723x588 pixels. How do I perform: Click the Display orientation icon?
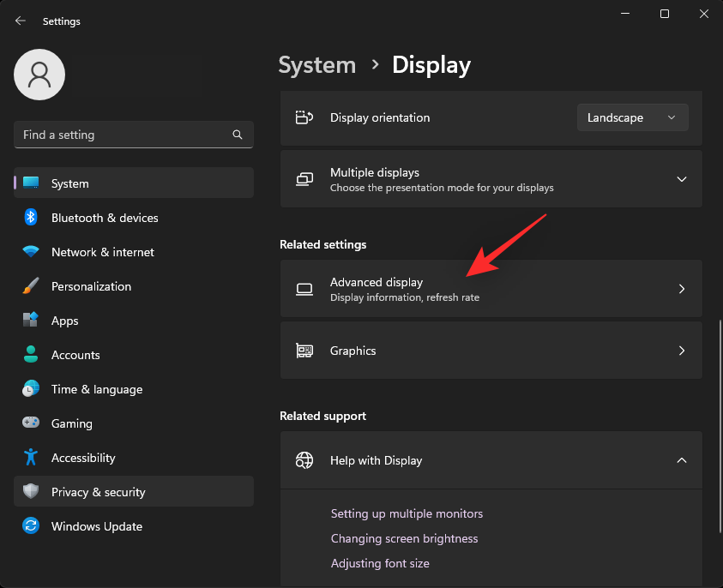click(304, 117)
